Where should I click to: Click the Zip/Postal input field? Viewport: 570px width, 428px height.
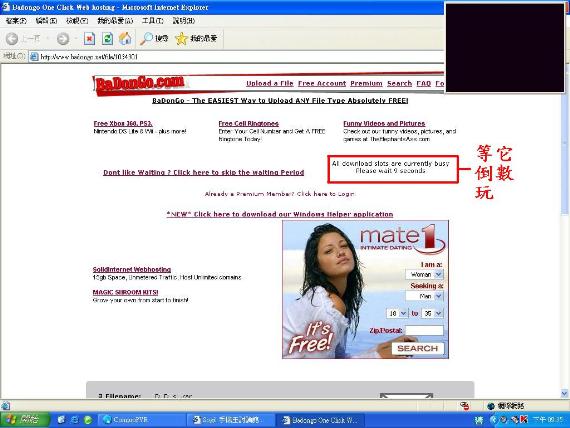424,330
